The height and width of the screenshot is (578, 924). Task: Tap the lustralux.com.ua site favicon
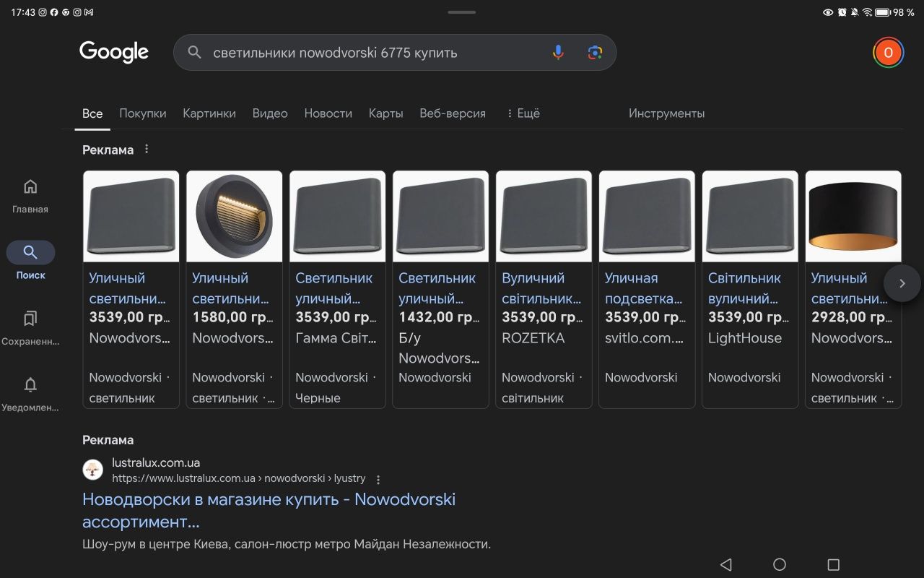(x=92, y=470)
